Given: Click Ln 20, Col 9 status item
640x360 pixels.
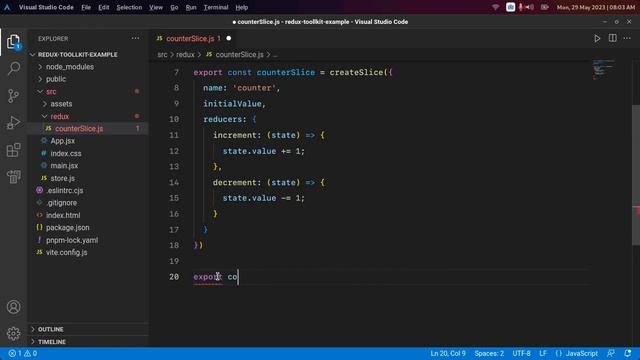Looking at the screenshot, I should tap(448, 353).
